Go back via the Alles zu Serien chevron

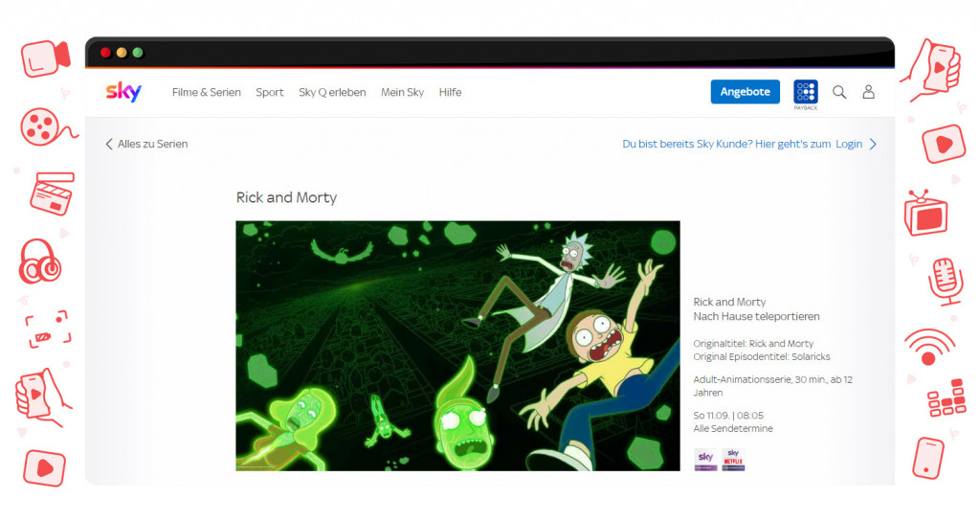109,144
